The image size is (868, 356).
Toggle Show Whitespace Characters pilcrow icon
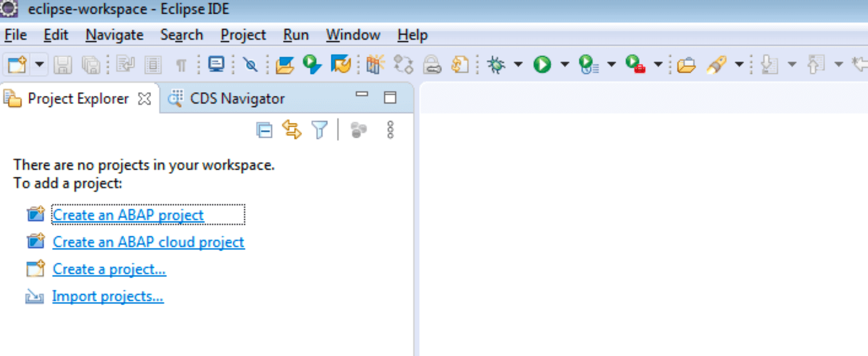click(x=181, y=65)
